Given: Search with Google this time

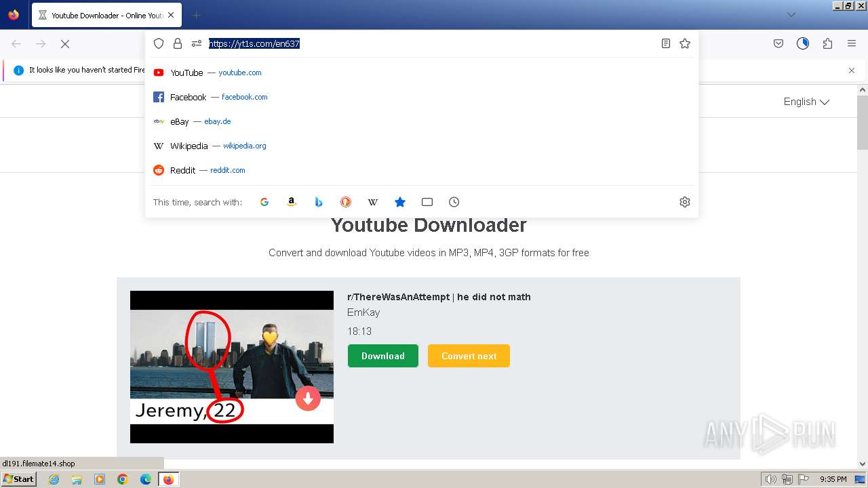Looking at the screenshot, I should pyautogui.click(x=264, y=202).
